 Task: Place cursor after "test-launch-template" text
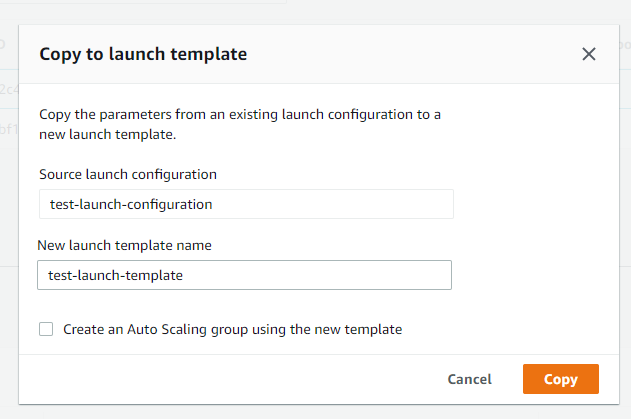186,275
